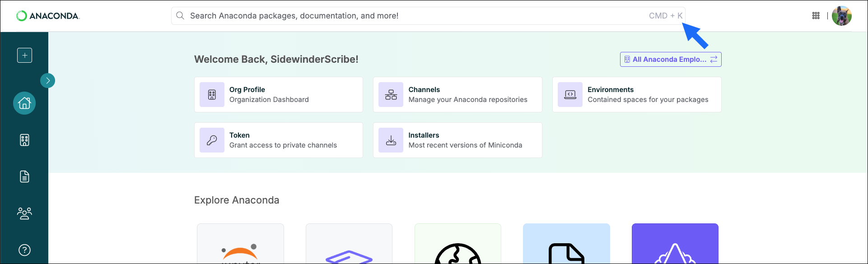Click the documents icon in the sidebar
Image resolution: width=868 pixels, height=264 pixels.
click(x=24, y=176)
